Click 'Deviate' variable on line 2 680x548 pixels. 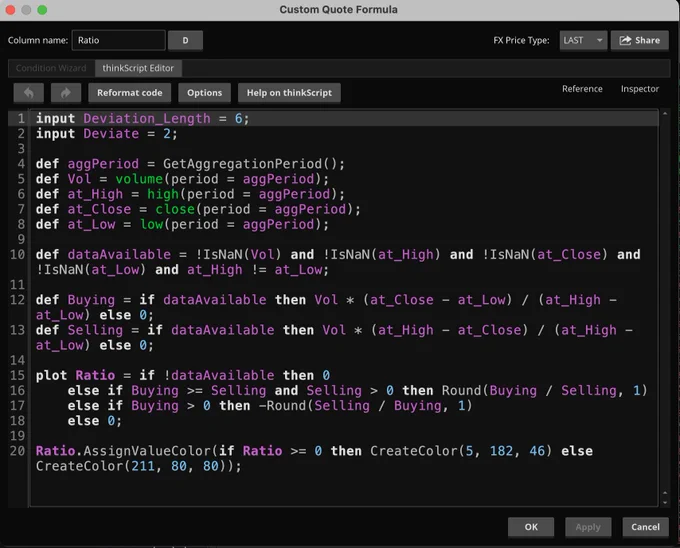coord(111,134)
